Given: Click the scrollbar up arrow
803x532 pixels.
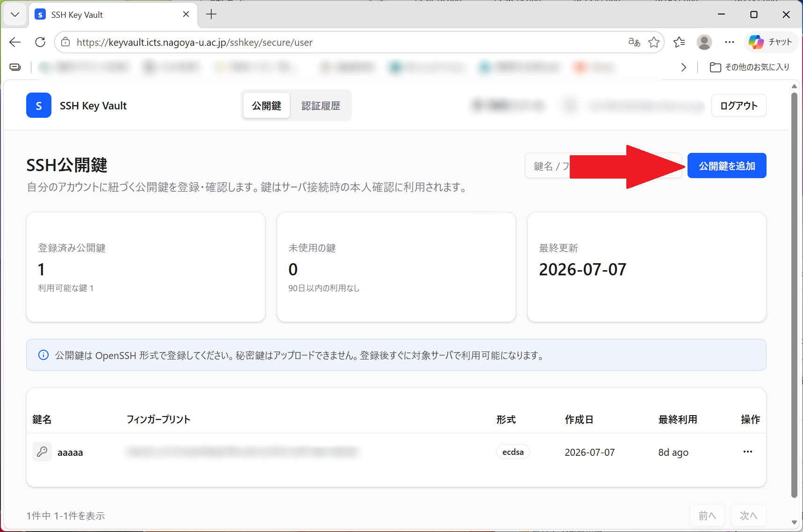Looking at the screenshot, I should [794, 86].
